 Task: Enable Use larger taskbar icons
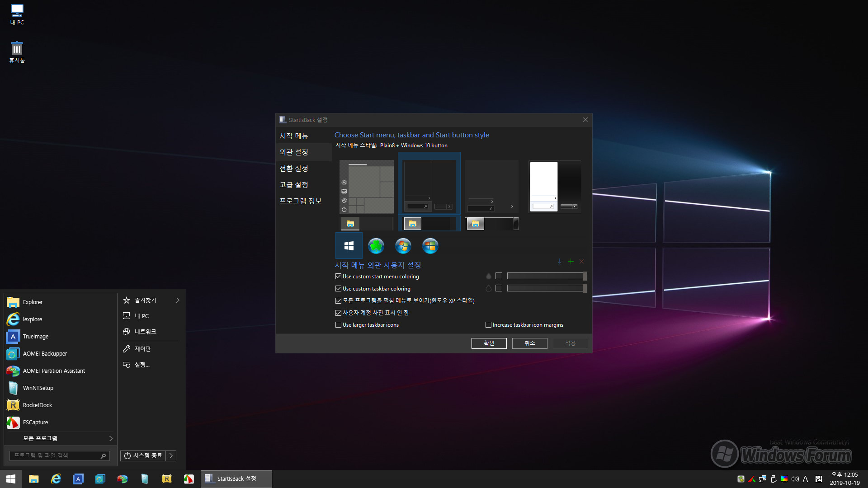click(x=338, y=325)
